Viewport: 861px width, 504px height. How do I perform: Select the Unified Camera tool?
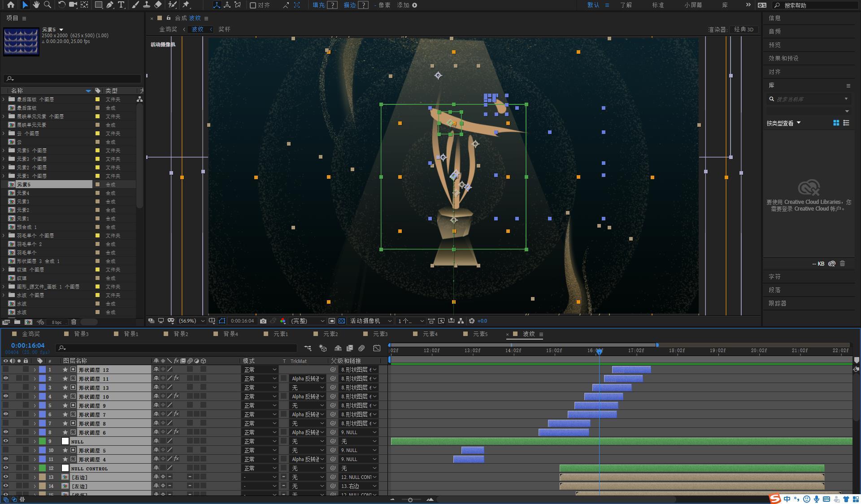(72, 5)
